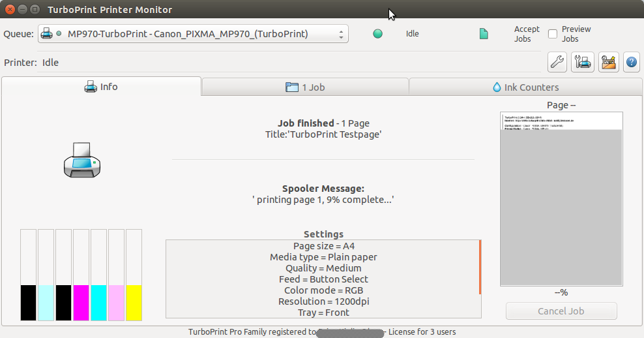Click the large printer icon in Info

[x=82, y=160]
